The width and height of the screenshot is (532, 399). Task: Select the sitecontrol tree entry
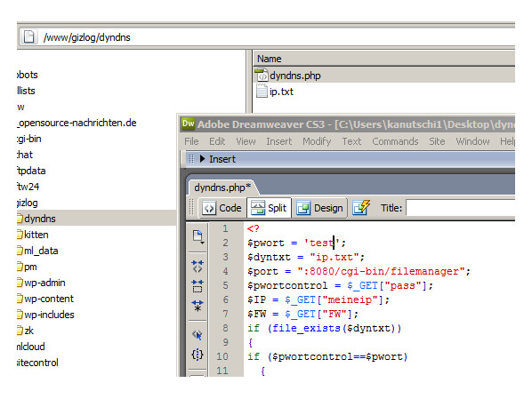[37, 363]
